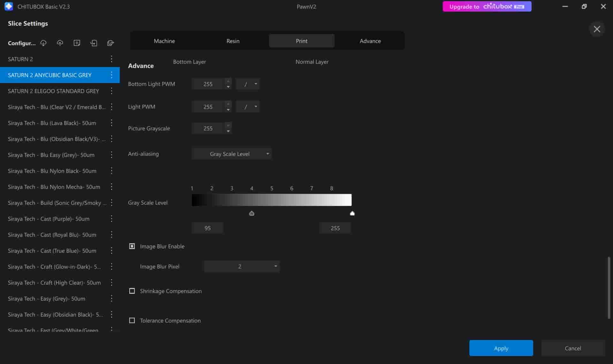
Task: Switch to the Advance tab
Action: 370,41
